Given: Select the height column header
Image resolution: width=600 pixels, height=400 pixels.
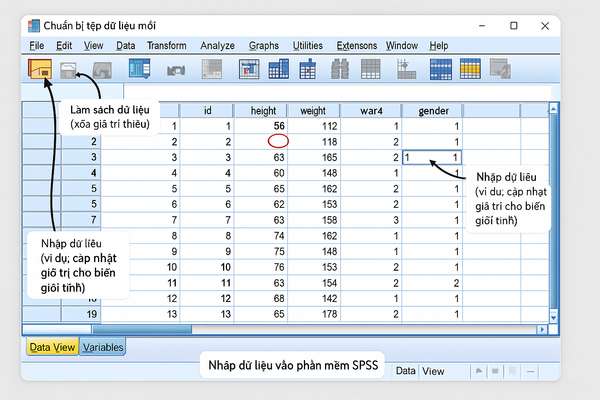Looking at the screenshot, I should point(263,111).
